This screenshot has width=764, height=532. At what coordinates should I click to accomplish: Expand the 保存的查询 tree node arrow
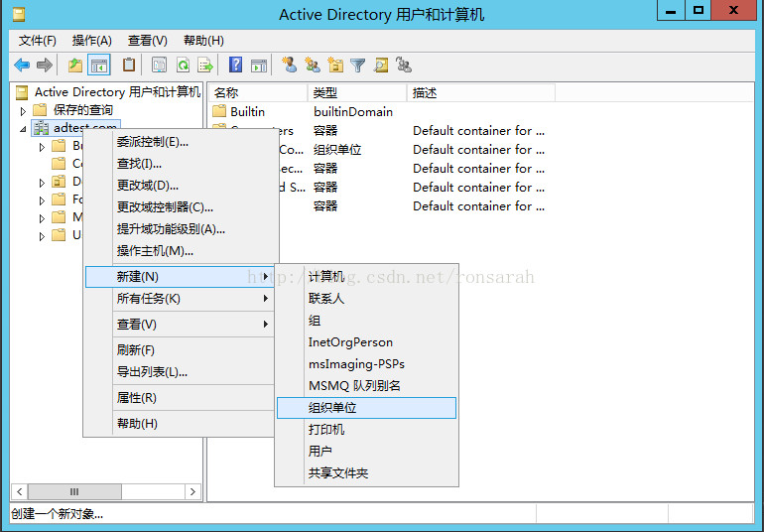click(23, 111)
